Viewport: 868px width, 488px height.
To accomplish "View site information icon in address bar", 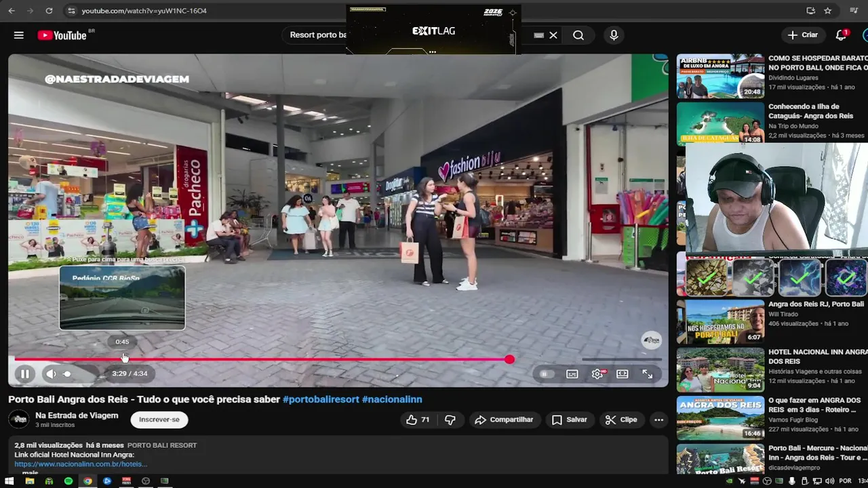I will 71,11.
